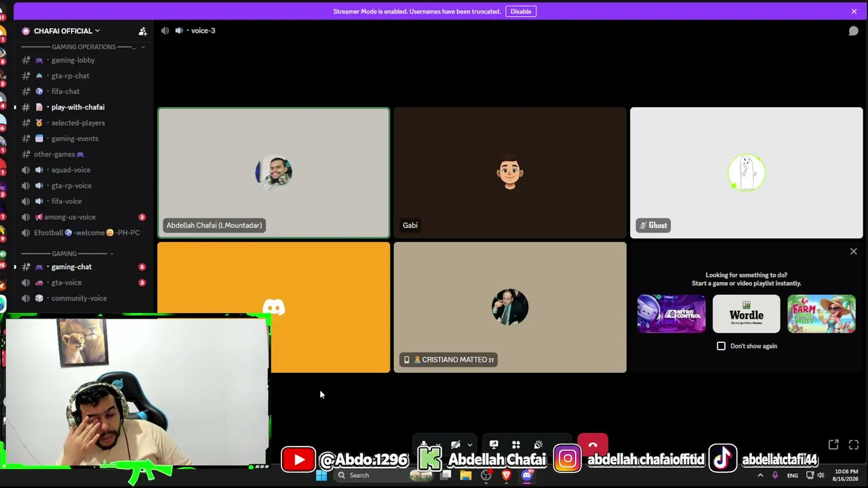
Task: Open camera options chevron
Action: coord(470,445)
